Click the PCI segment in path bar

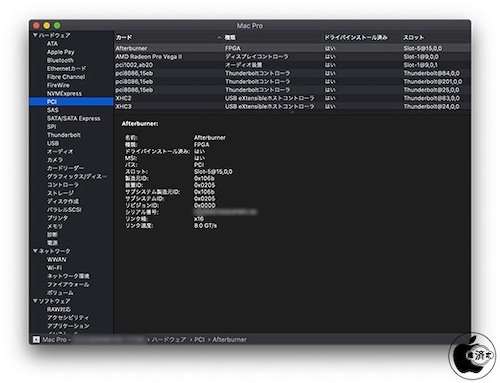tap(199, 339)
